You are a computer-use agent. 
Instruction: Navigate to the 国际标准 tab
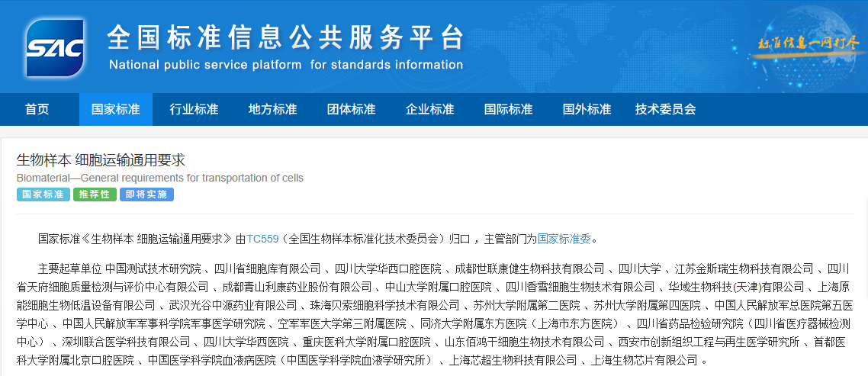[508, 109]
